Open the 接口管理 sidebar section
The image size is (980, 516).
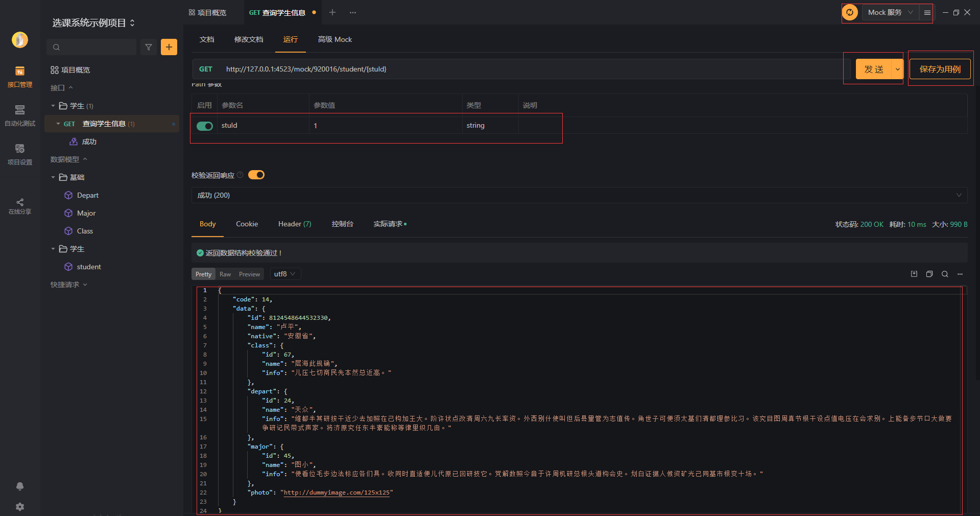(20, 77)
